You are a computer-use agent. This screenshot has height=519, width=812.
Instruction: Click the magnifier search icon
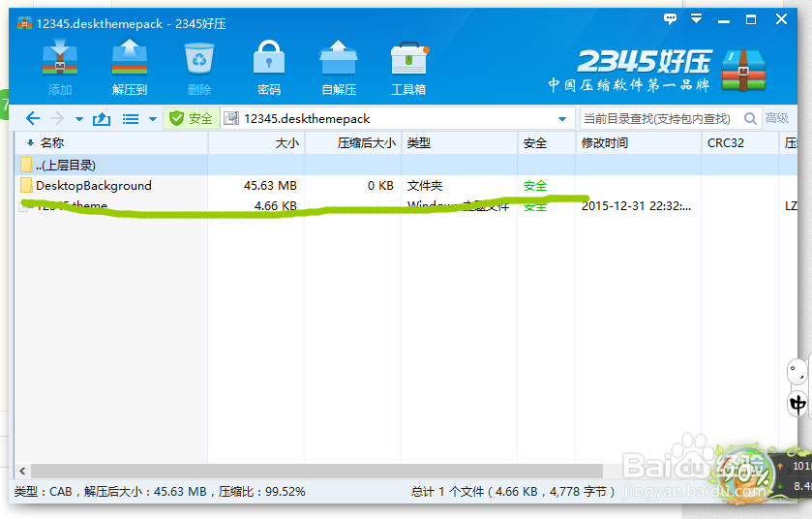(x=750, y=118)
